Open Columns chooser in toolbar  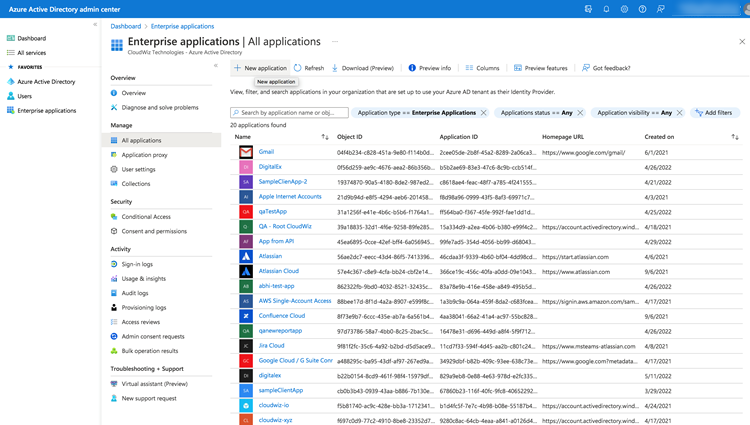click(482, 68)
